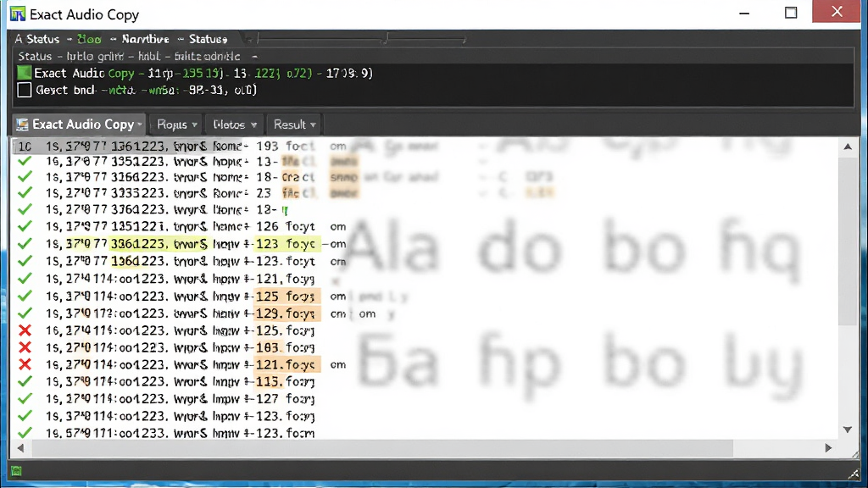The height and width of the screenshot is (488, 868).
Task: Click the check mark beside the 129. foyt row
Action: point(25,313)
